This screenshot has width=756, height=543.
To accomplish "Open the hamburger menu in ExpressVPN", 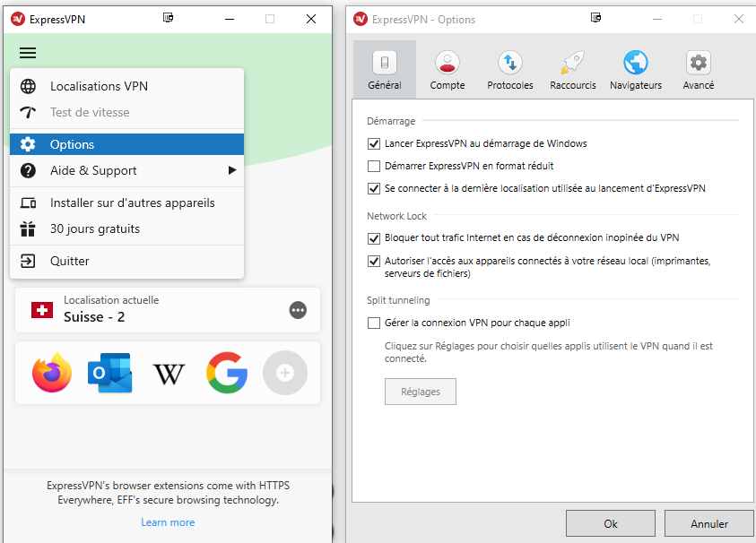I will (28, 53).
